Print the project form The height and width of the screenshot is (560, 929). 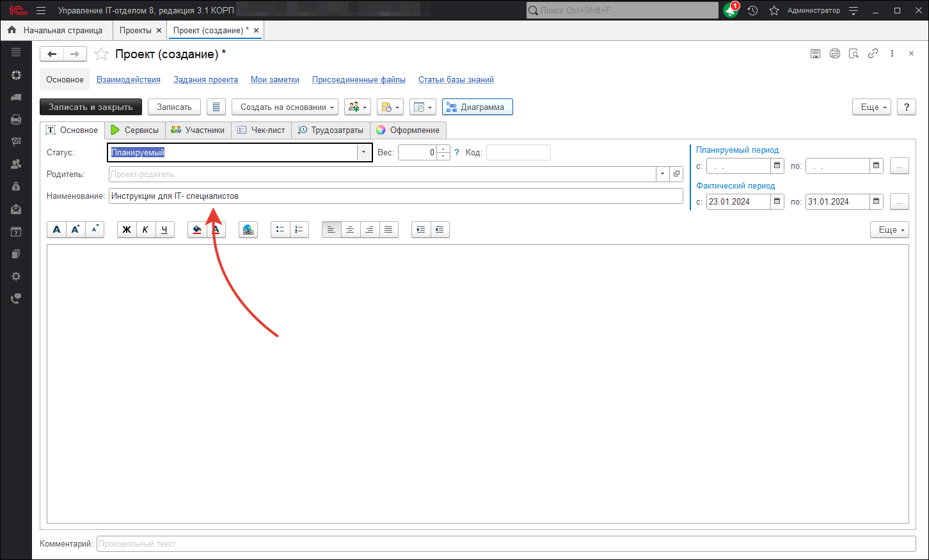click(x=834, y=54)
